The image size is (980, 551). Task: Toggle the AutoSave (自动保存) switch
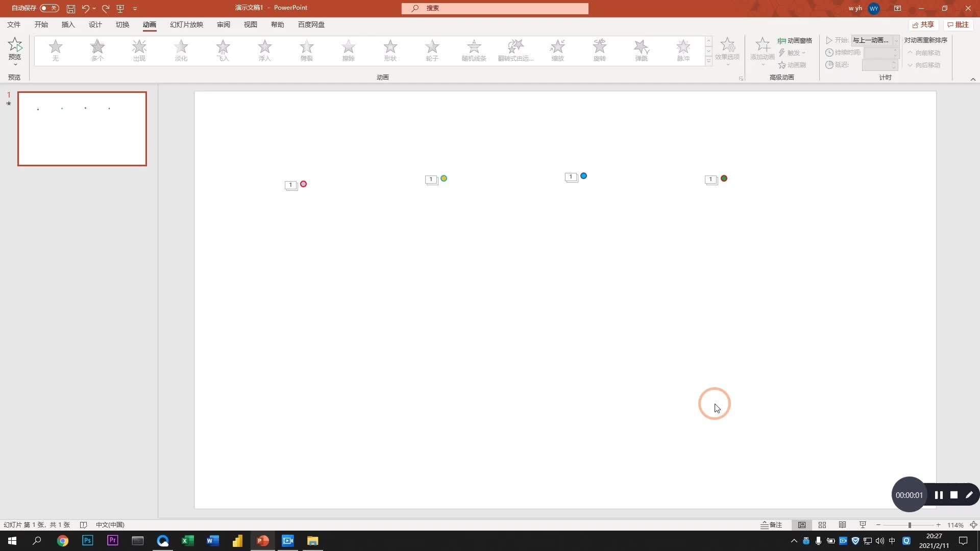coord(50,8)
